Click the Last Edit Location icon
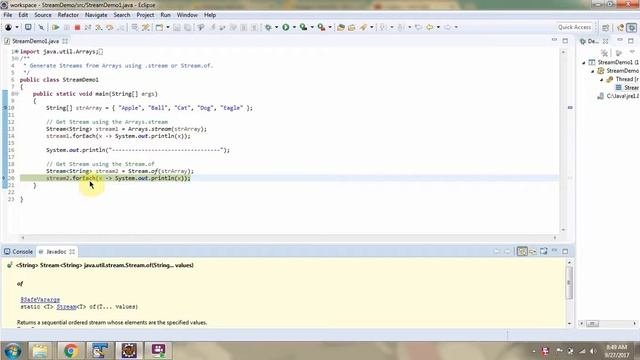 pos(418,27)
